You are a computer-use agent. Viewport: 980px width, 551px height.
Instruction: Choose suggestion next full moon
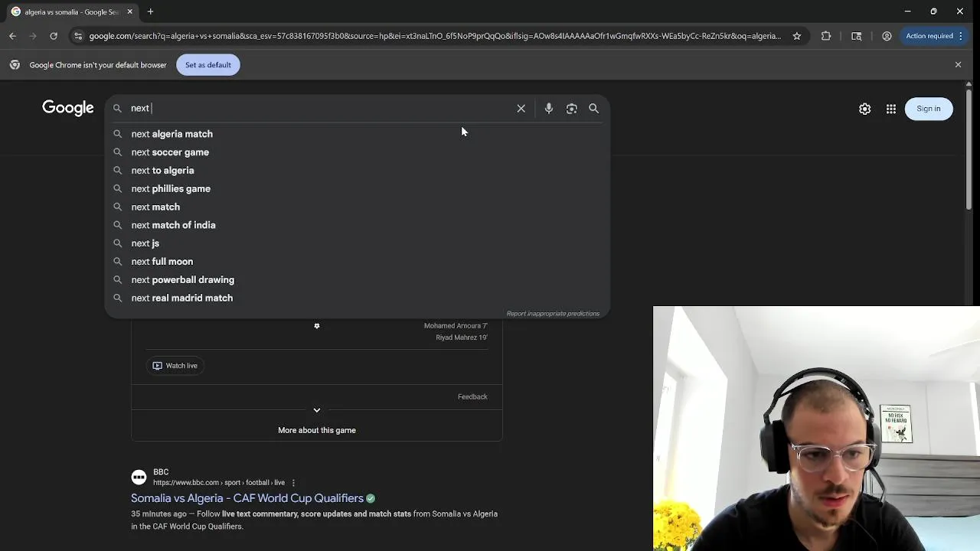357,262
